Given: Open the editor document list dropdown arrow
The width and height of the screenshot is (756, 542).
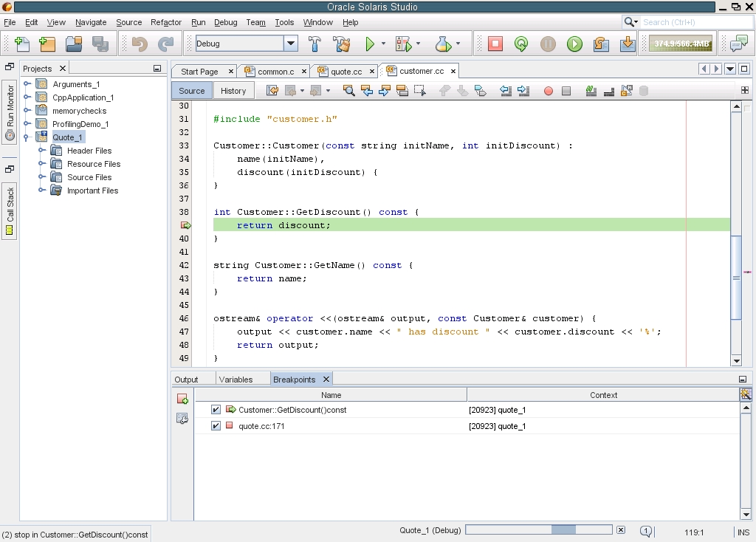Looking at the screenshot, I should pyautogui.click(x=730, y=69).
